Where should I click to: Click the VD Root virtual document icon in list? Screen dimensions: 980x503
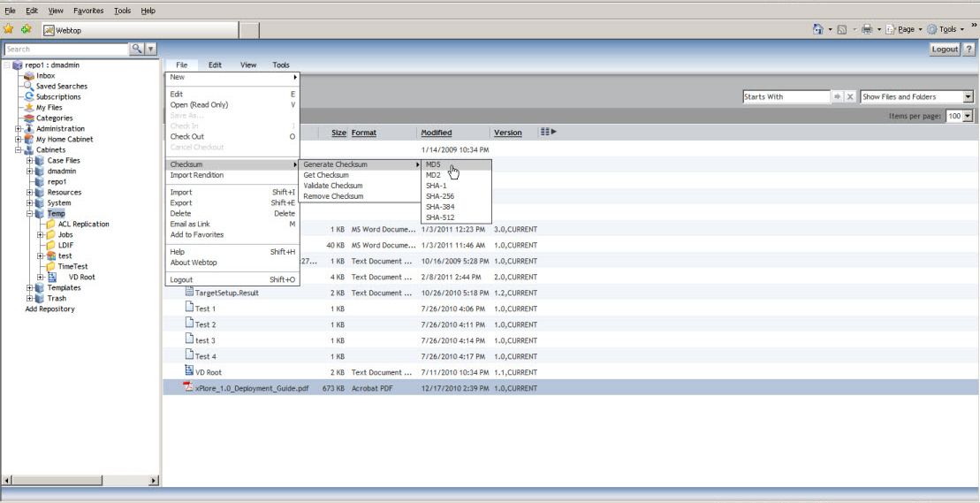pyautogui.click(x=189, y=371)
